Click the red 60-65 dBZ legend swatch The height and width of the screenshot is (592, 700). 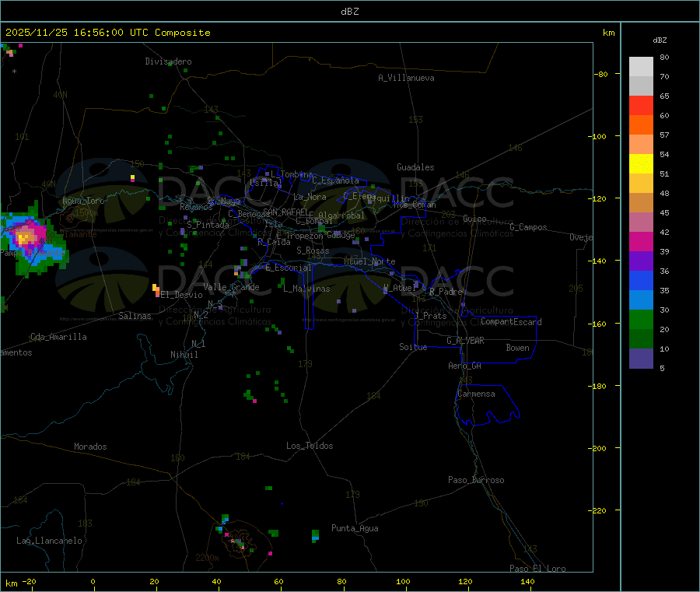click(x=641, y=105)
